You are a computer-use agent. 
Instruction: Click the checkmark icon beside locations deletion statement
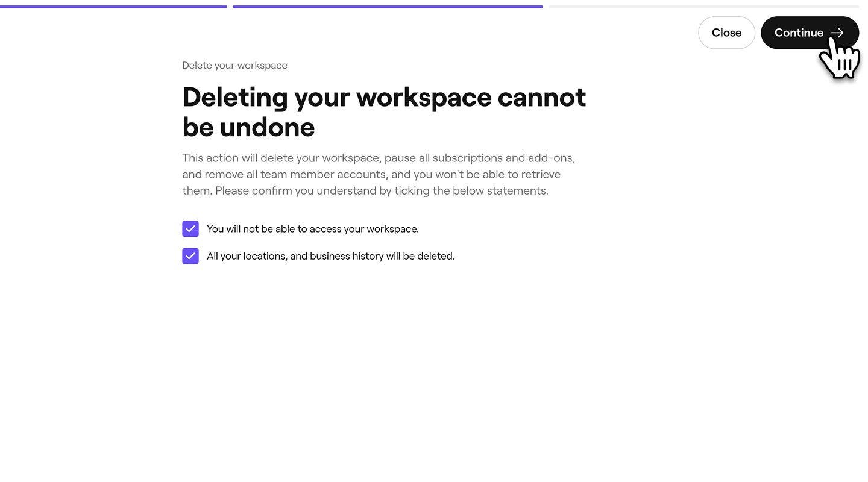pos(190,256)
